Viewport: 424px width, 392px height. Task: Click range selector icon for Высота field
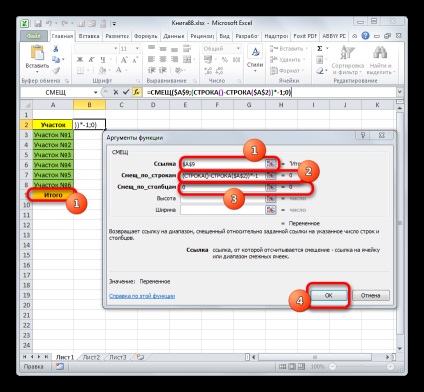tap(271, 198)
